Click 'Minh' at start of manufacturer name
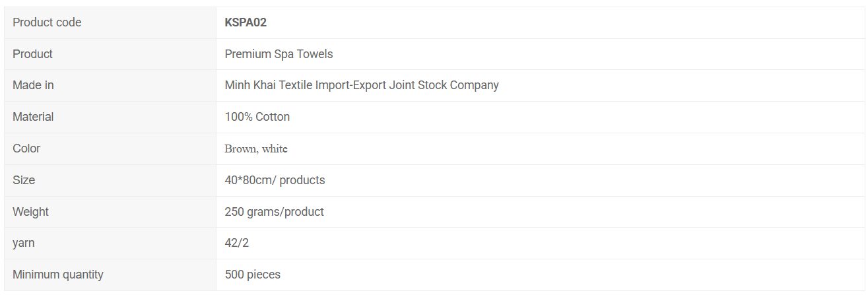 (237, 85)
